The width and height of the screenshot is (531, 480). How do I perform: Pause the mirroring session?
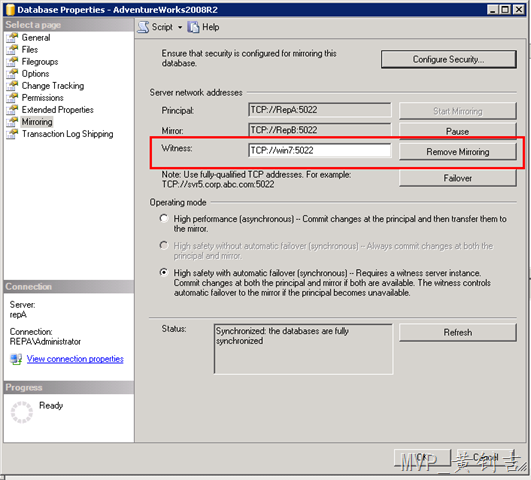coord(458,131)
